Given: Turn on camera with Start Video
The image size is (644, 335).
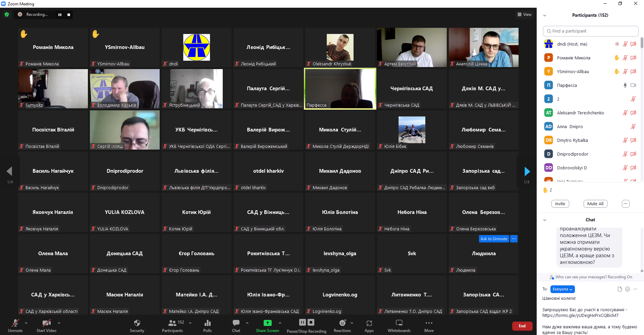Looking at the screenshot, I should 46,323.
